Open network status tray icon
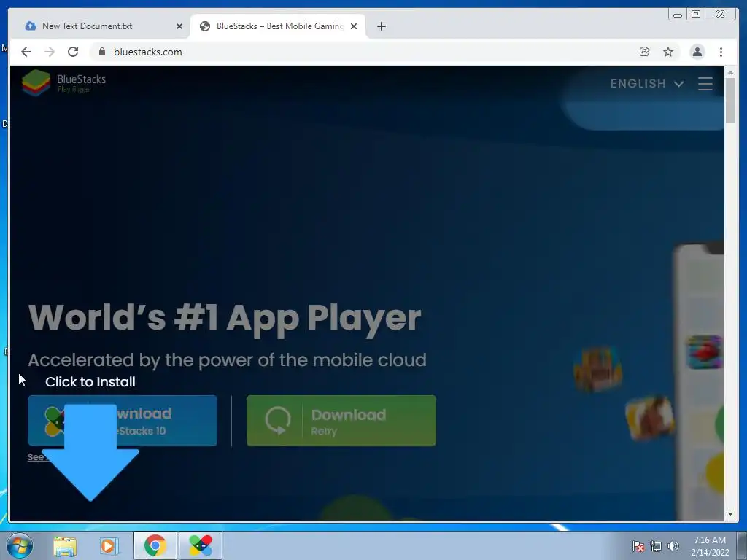The width and height of the screenshot is (747, 560). (656, 546)
